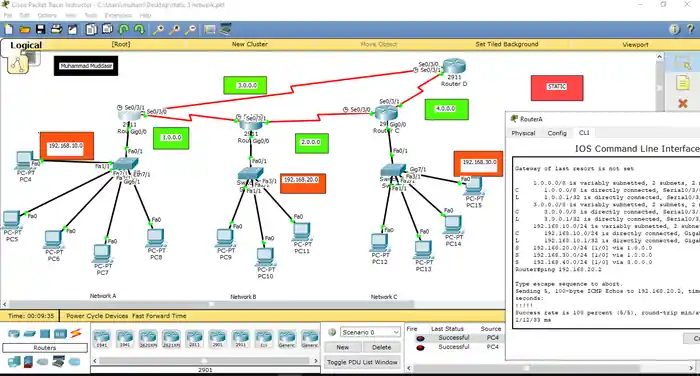Copy the selection using the Copy icon
Image resolution: width=700 pixels, height=376 pixels.
(92, 29)
